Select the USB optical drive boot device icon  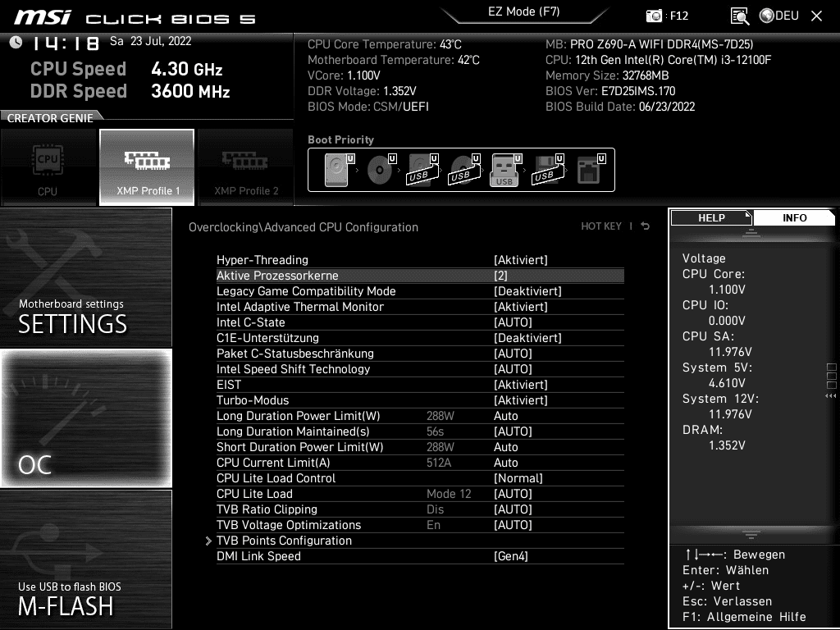(464, 170)
